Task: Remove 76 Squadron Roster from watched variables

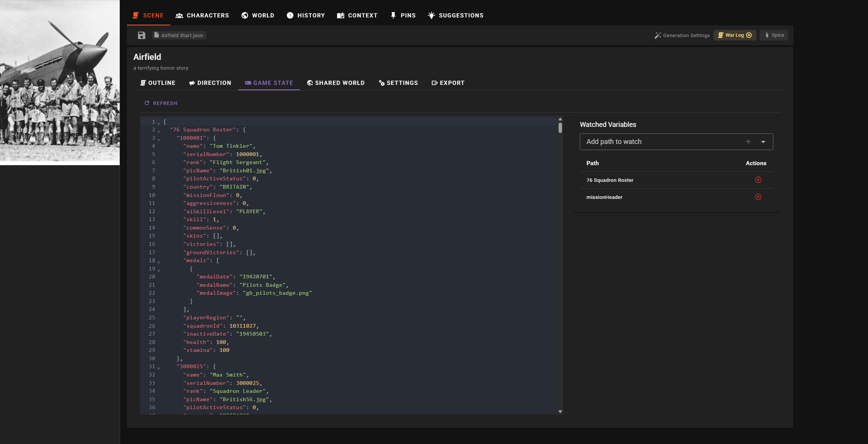Action: click(x=758, y=180)
